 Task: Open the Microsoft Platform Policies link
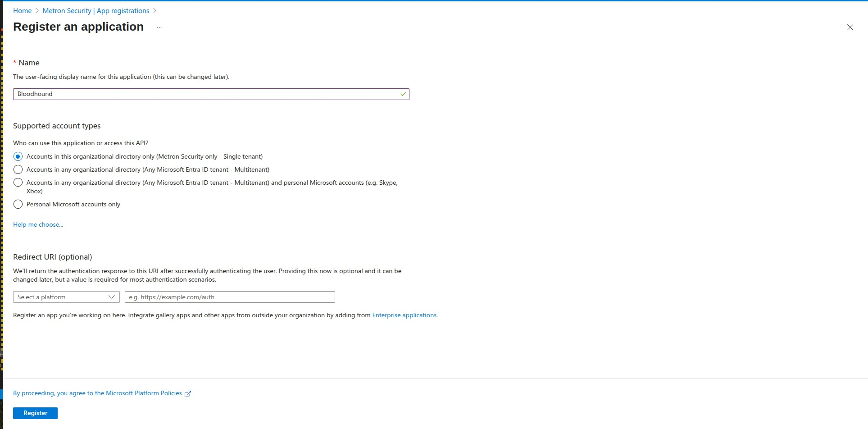(144, 392)
